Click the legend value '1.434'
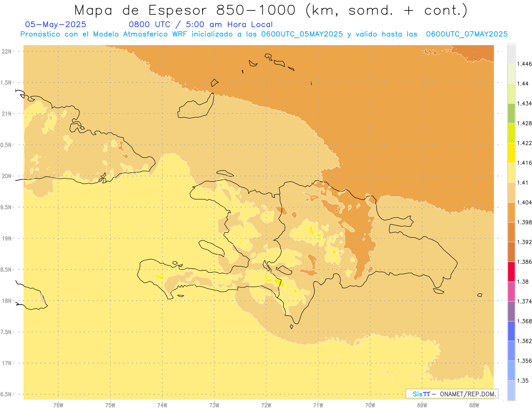 (x=524, y=103)
